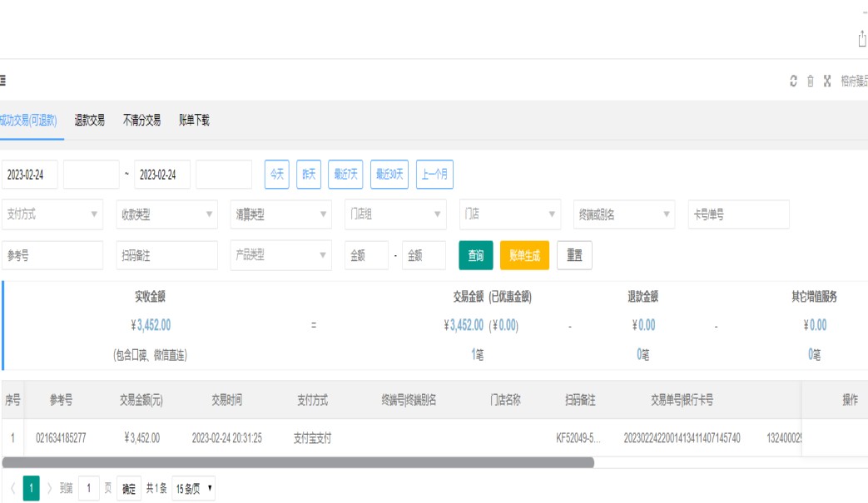Expand the 支付方式 dropdown
The height and width of the screenshot is (503, 868).
pos(52,215)
